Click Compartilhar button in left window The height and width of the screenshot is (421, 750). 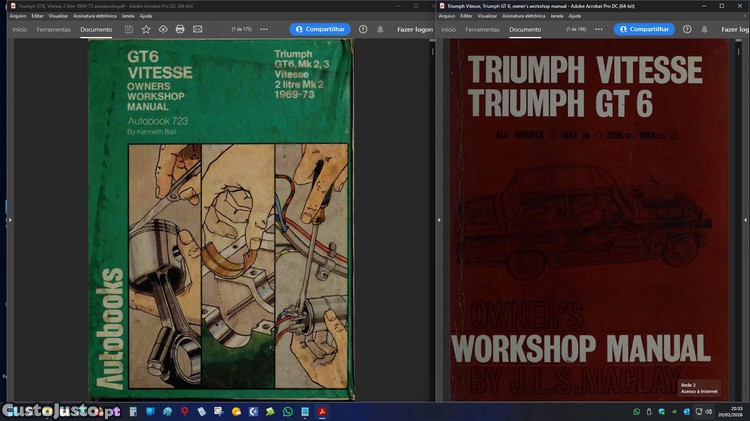319,29
